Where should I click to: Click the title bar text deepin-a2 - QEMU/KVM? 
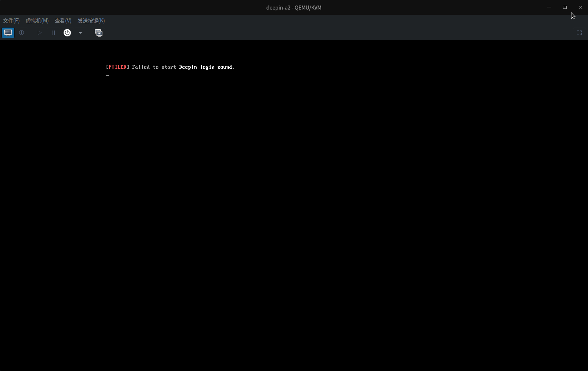click(294, 7)
